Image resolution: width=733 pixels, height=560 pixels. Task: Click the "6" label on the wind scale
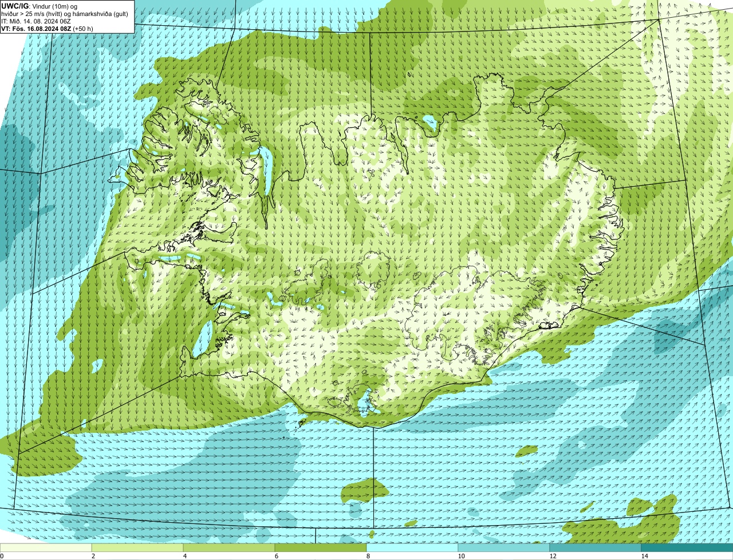276,556
